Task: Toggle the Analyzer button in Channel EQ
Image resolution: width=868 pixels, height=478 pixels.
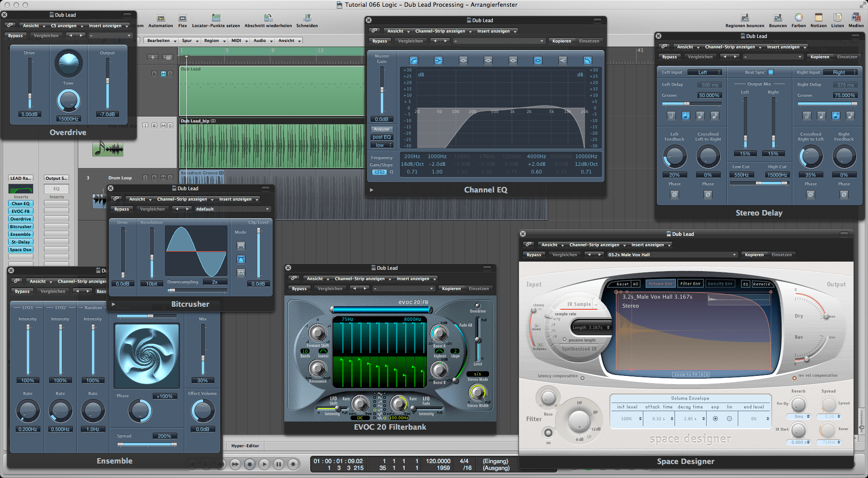Action: (x=382, y=129)
